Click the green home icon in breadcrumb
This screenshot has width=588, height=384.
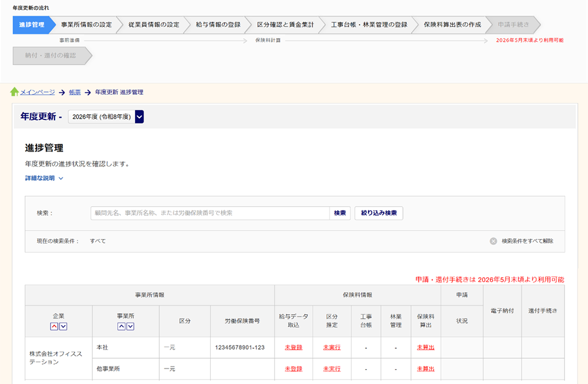14,92
